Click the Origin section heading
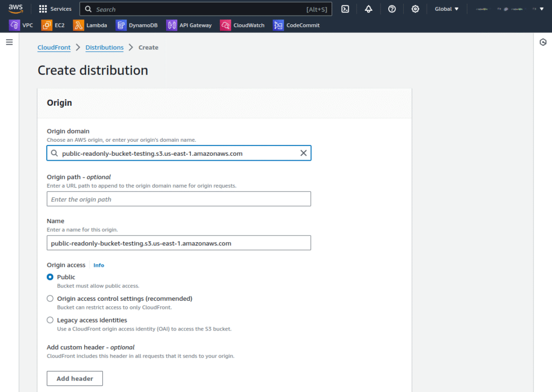The height and width of the screenshot is (392, 552). pyautogui.click(x=59, y=102)
